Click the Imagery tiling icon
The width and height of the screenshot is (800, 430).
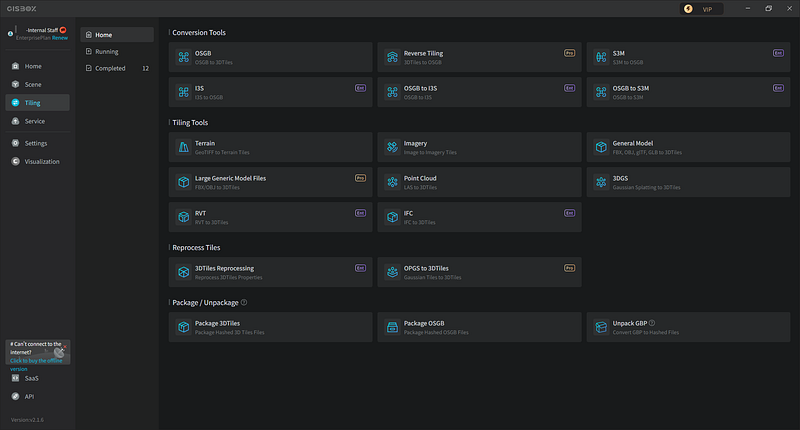[392, 147]
